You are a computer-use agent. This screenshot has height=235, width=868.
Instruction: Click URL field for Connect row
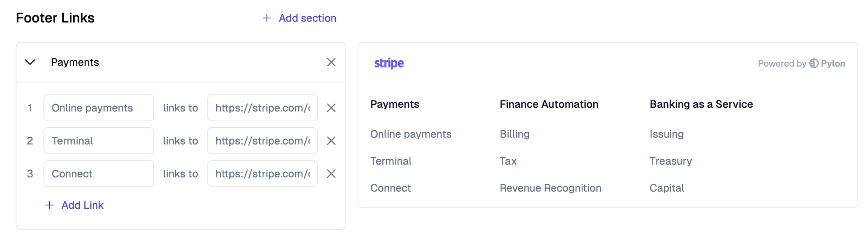[x=262, y=174]
